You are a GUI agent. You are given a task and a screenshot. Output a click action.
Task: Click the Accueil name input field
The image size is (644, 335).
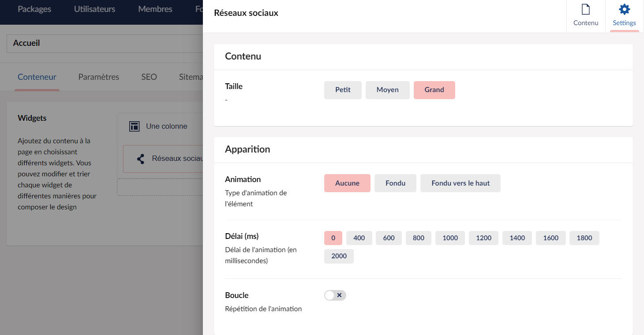105,43
